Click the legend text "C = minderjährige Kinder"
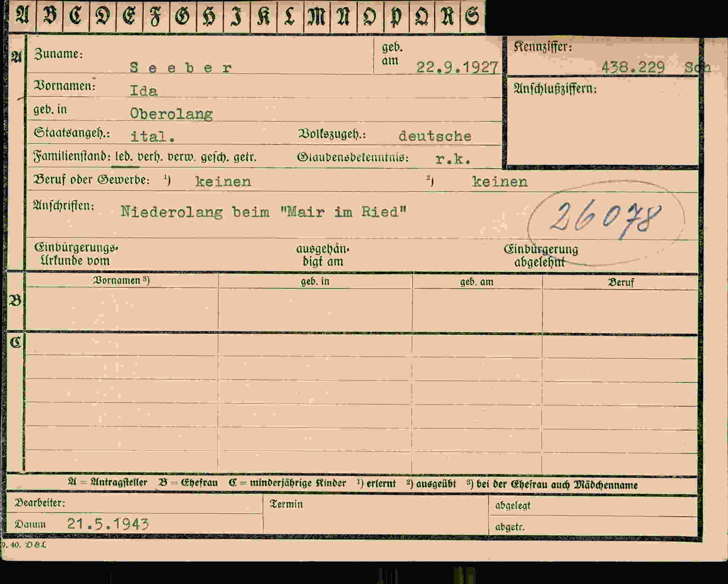This screenshot has width=728, height=584. 287,483
